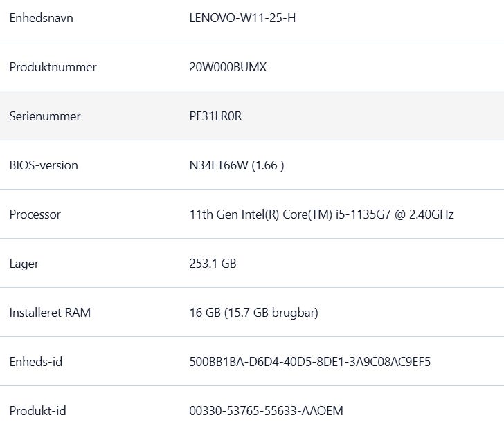Select the 11th Gen Intel Core processor text
Screen dimensions: 504x431
321,214
